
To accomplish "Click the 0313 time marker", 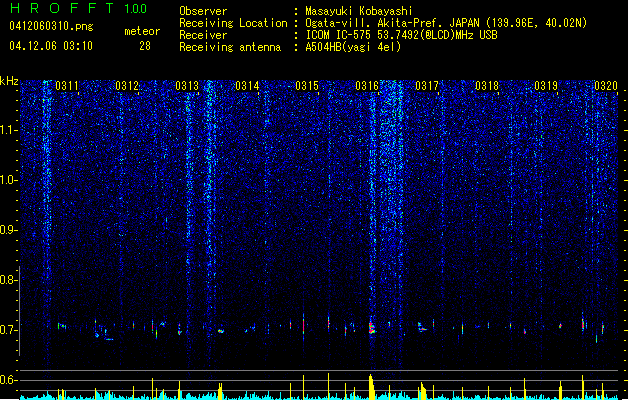I will point(187,85).
